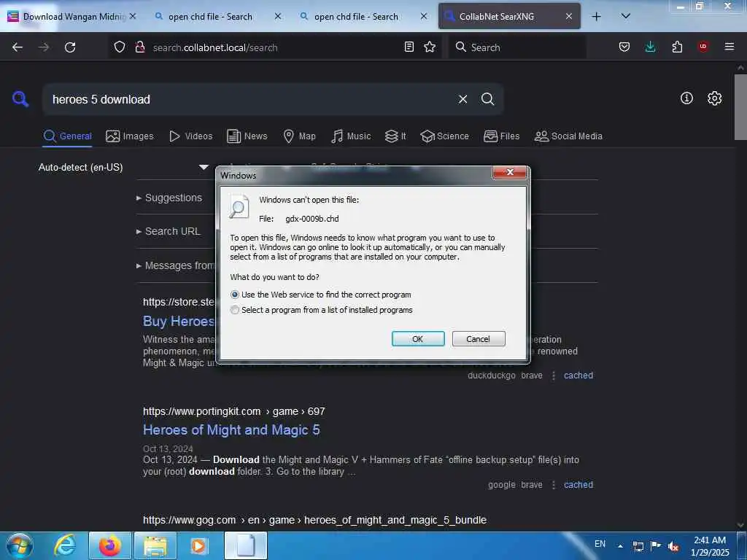Image resolution: width=747 pixels, height=560 pixels.
Task: Click the Windows Start orb
Action: [20, 545]
